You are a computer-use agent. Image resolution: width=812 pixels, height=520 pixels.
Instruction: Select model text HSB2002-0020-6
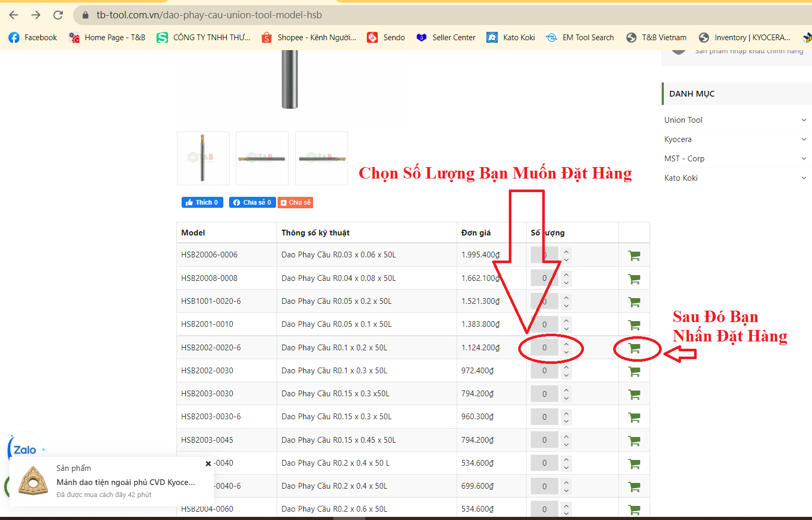(x=211, y=348)
